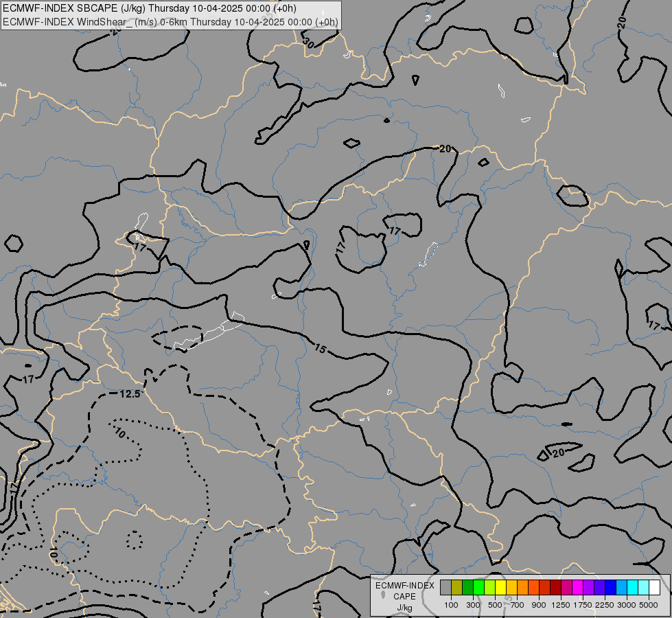
Task: Pick the white swatch ending the legend
Action: [654, 588]
